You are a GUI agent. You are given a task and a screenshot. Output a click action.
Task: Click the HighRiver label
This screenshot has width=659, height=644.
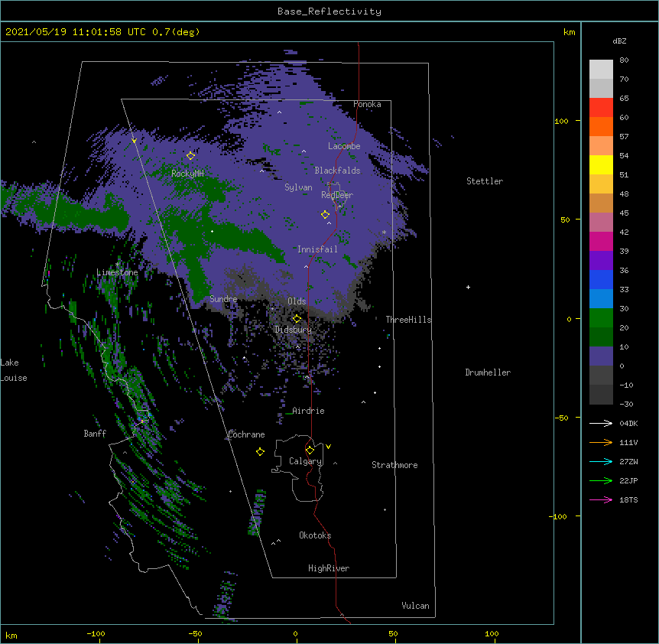click(x=329, y=568)
